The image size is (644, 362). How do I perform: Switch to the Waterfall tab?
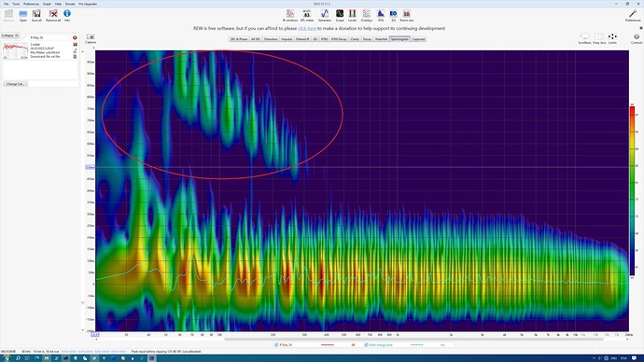pyautogui.click(x=381, y=39)
